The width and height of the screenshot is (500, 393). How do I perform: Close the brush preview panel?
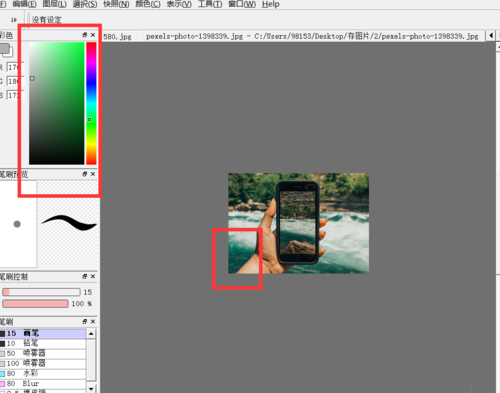point(93,174)
